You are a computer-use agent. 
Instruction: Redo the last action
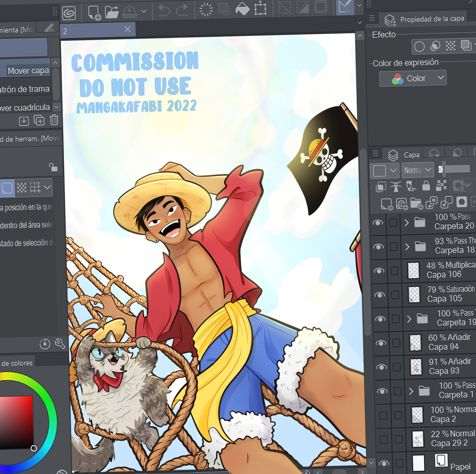tap(182, 10)
